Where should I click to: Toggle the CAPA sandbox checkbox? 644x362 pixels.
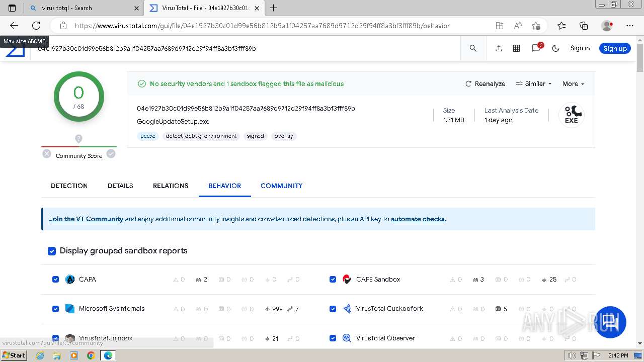[56, 280]
